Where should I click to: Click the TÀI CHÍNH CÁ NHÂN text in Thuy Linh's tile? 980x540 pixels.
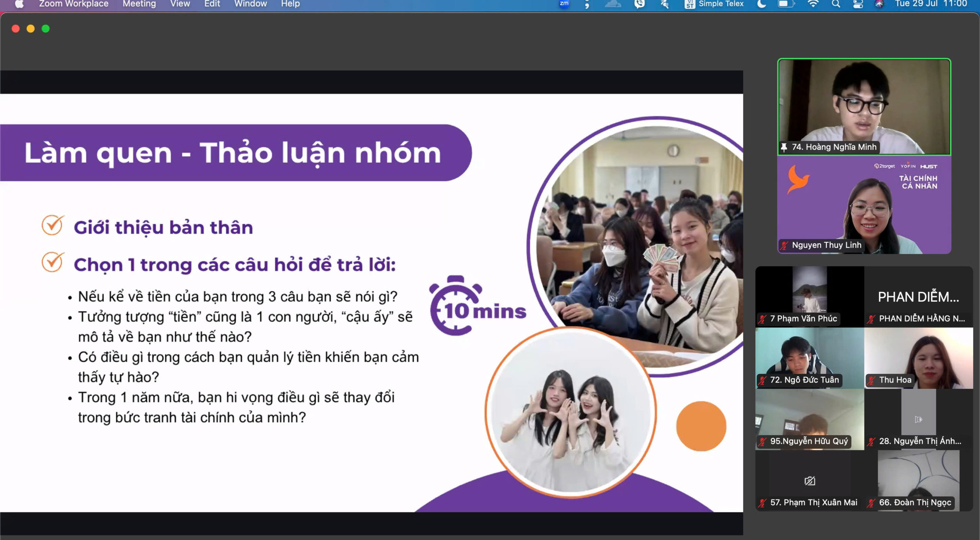tap(918, 182)
